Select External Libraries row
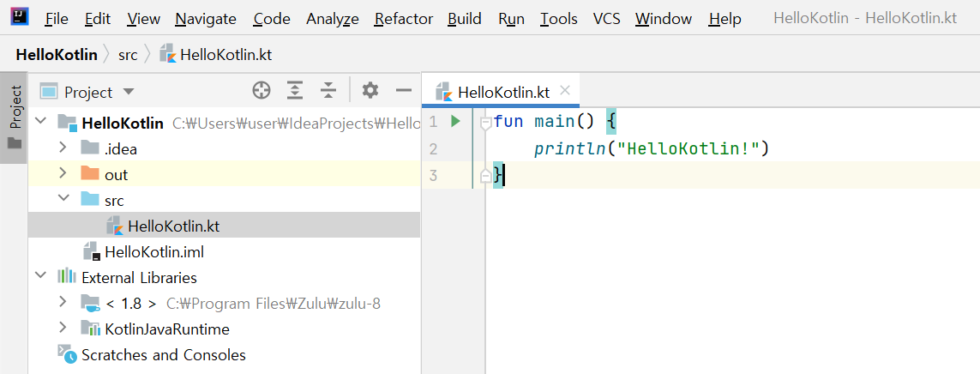Image resolution: width=980 pixels, height=374 pixels. 225,278
